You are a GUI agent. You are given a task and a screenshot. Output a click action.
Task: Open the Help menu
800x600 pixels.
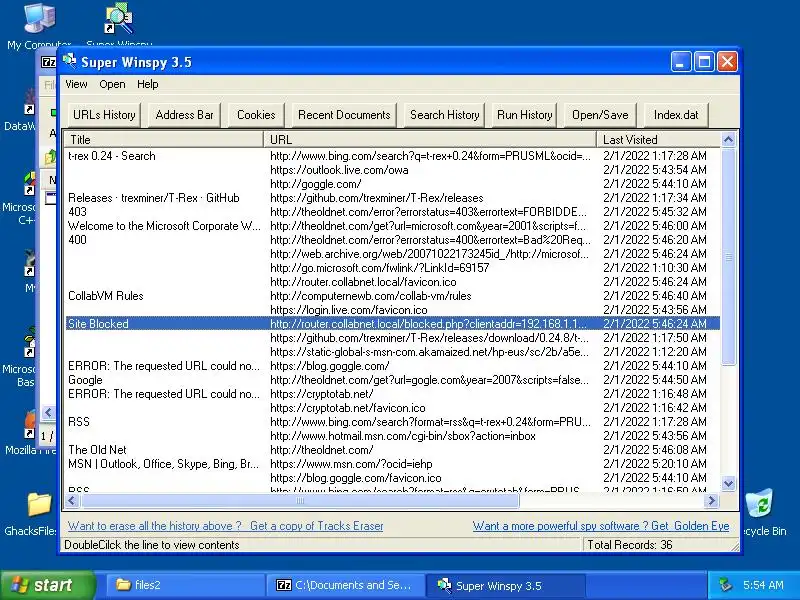(x=147, y=84)
